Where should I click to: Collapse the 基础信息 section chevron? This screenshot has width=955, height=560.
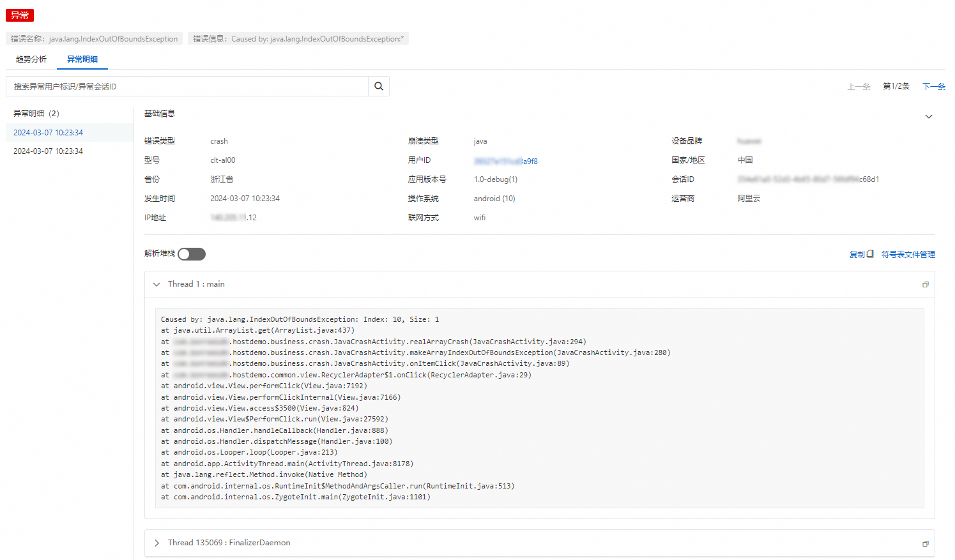(x=929, y=116)
